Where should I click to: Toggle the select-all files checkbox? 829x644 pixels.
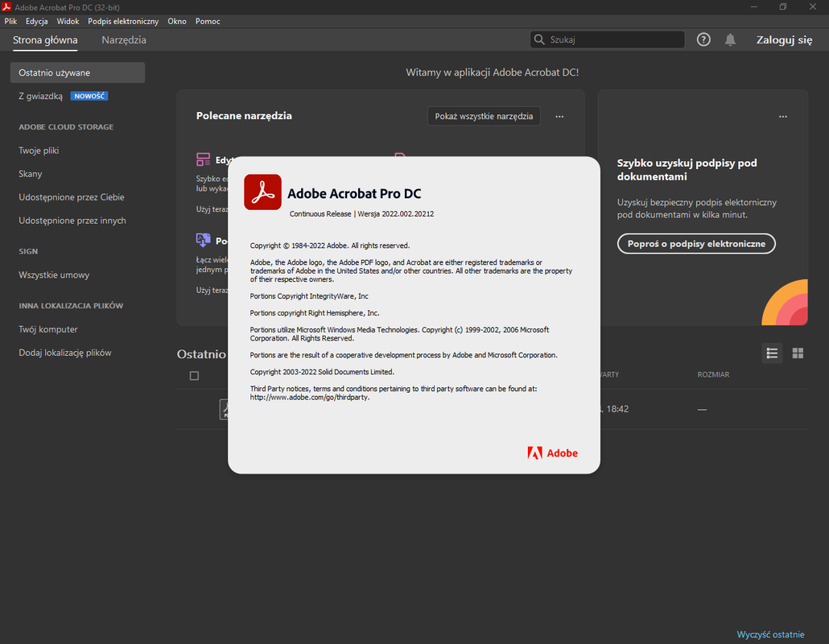point(194,376)
